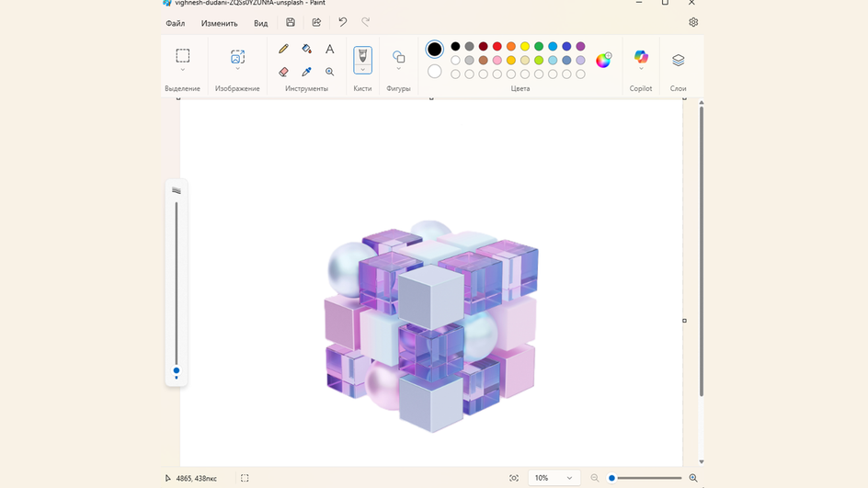The width and height of the screenshot is (868, 488).
Task: Pick the purple color swatch
Action: pos(580,47)
